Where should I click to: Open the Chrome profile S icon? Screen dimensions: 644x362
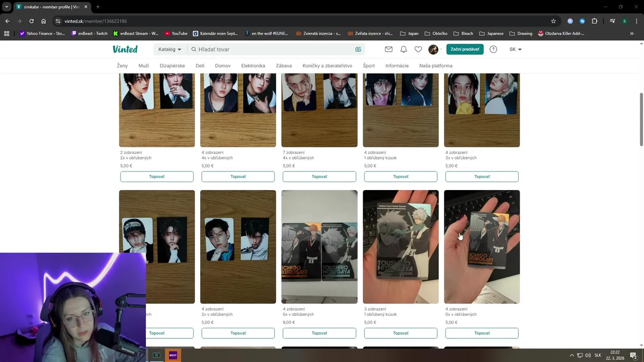[624, 21]
